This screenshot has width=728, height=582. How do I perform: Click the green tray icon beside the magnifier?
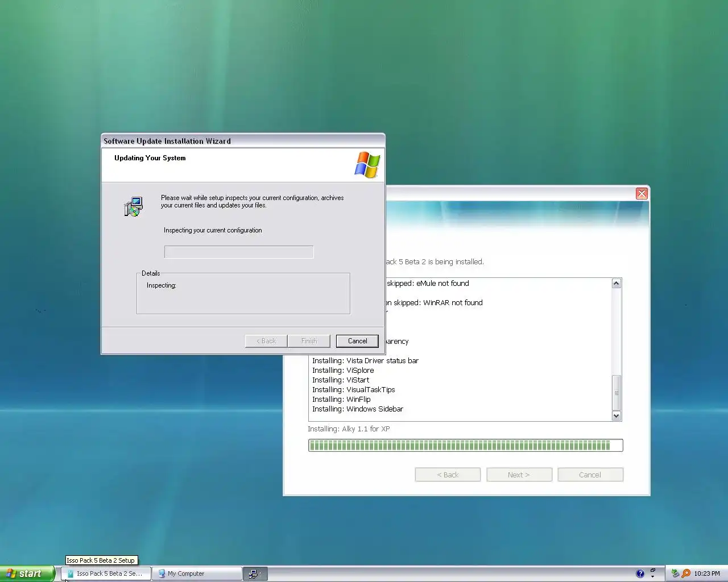(x=675, y=573)
